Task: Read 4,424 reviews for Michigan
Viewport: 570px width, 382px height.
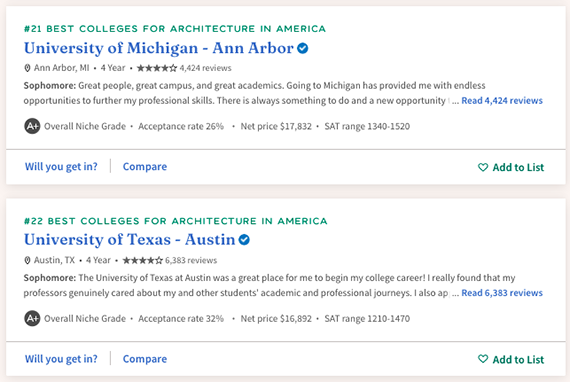Action: click(502, 101)
